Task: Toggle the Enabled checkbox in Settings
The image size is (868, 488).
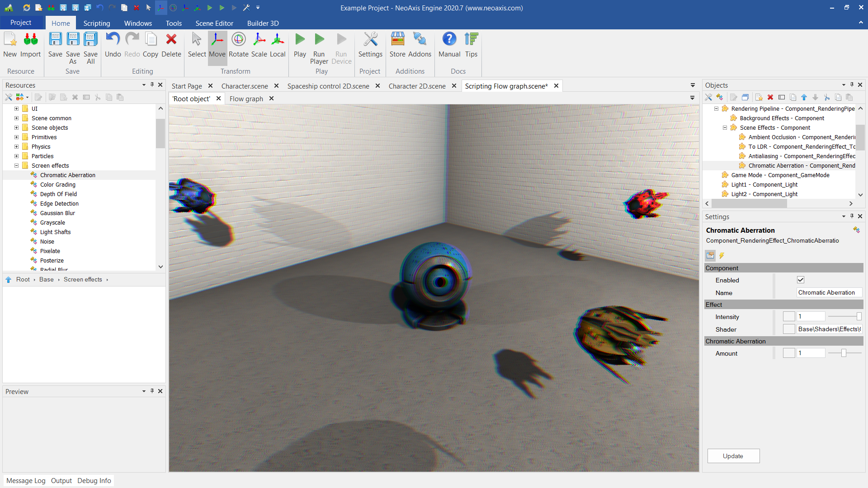Action: point(801,280)
